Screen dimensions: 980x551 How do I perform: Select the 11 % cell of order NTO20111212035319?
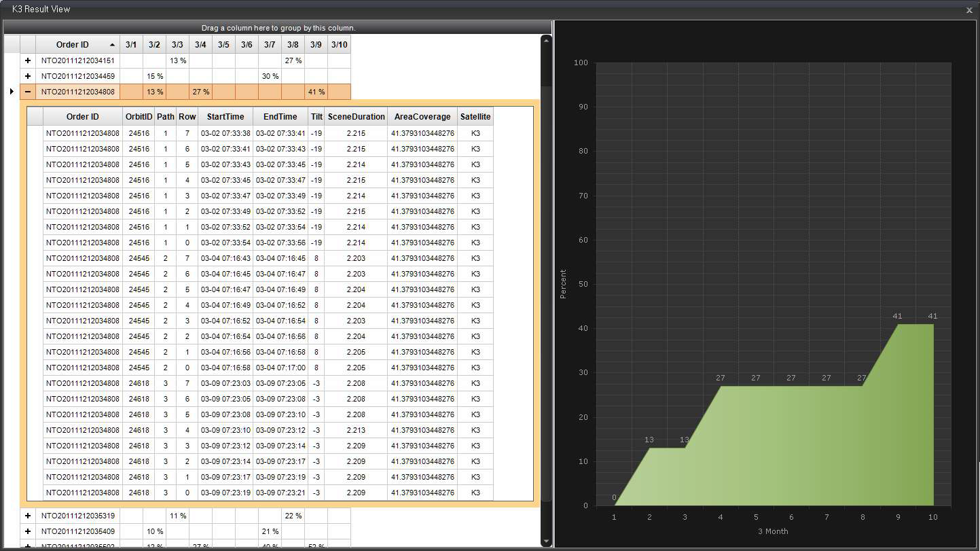pyautogui.click(x=178, y=516)
